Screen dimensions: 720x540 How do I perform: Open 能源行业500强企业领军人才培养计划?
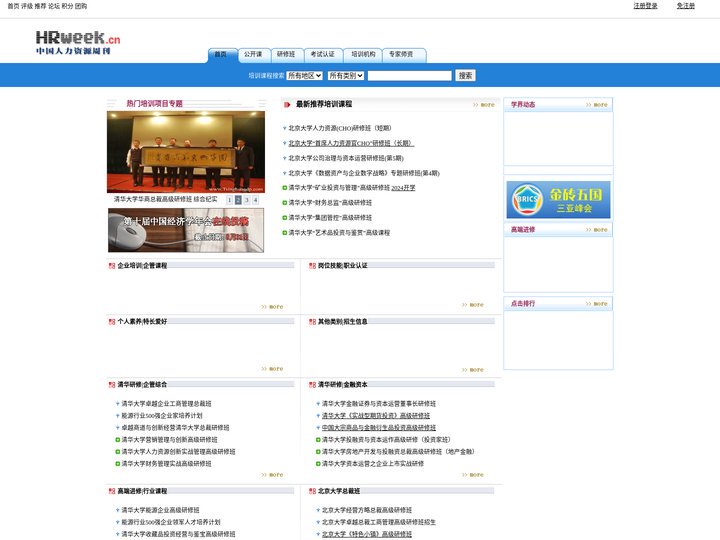click(x=171, y=522)
